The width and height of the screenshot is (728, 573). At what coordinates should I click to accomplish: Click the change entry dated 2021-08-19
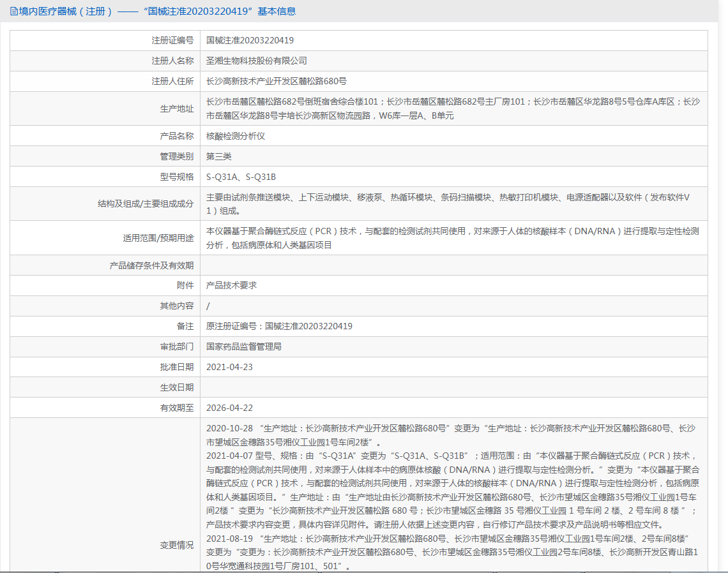point(452,552)
